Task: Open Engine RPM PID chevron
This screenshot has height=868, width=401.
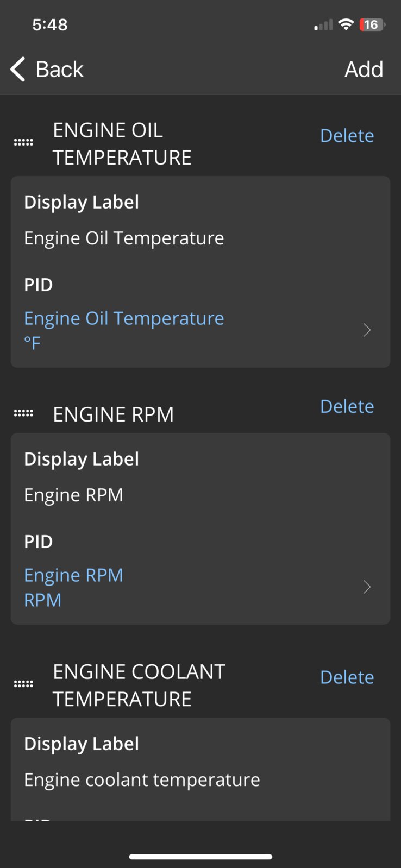Action: pyautogui.click(x=367, y=587)
